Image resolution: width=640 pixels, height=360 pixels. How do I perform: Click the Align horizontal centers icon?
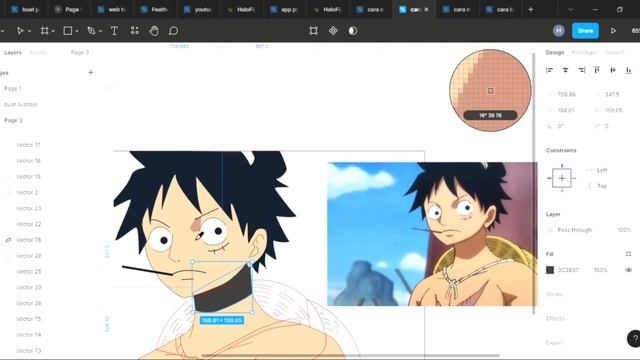coord(565,70)
